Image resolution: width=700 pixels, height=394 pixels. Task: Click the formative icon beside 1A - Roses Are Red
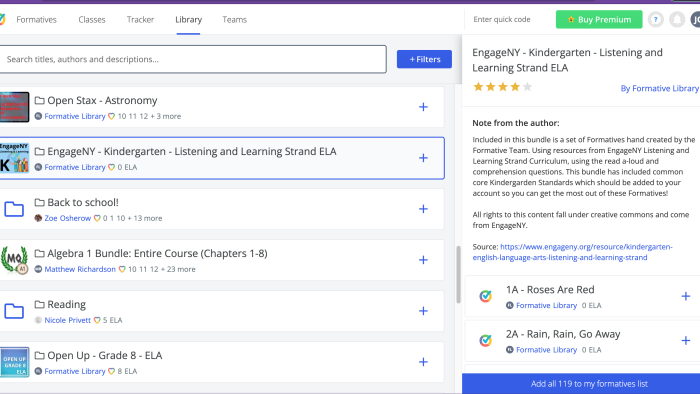point(486,296)
